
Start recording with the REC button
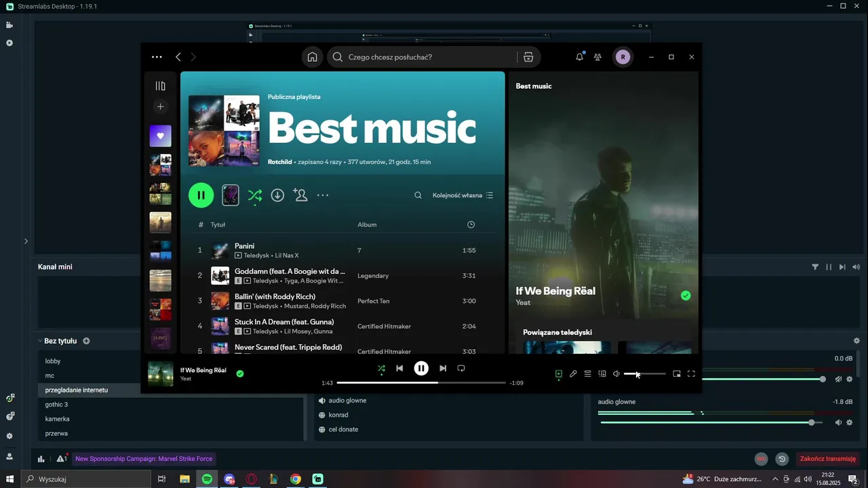tap(762, 459)
